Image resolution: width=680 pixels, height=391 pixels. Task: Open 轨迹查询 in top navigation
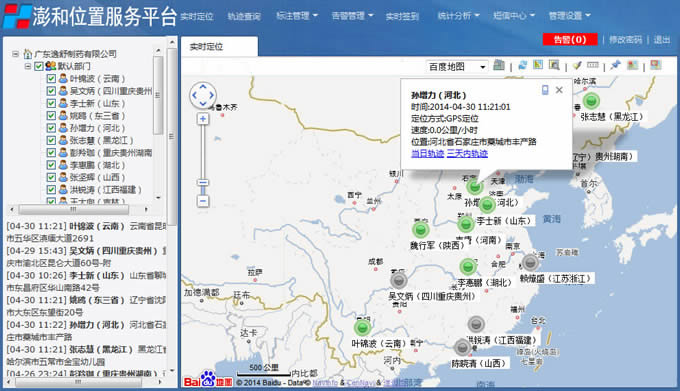pyautogui.click(x=244, y=16)
